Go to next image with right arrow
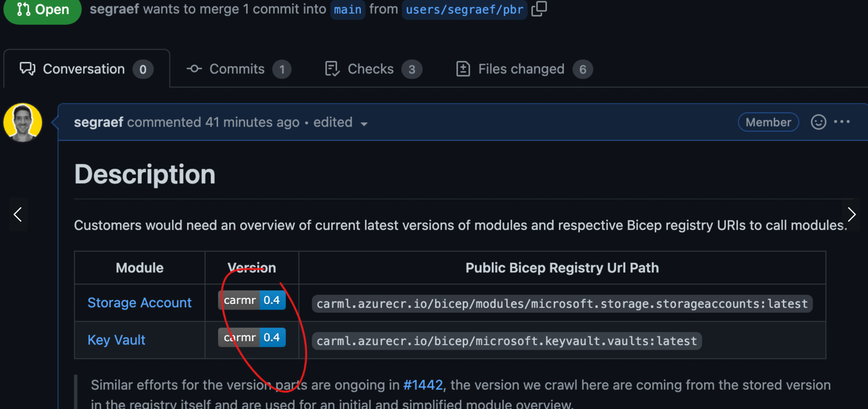This screenshot has height=409, width=868. [851, 214]
